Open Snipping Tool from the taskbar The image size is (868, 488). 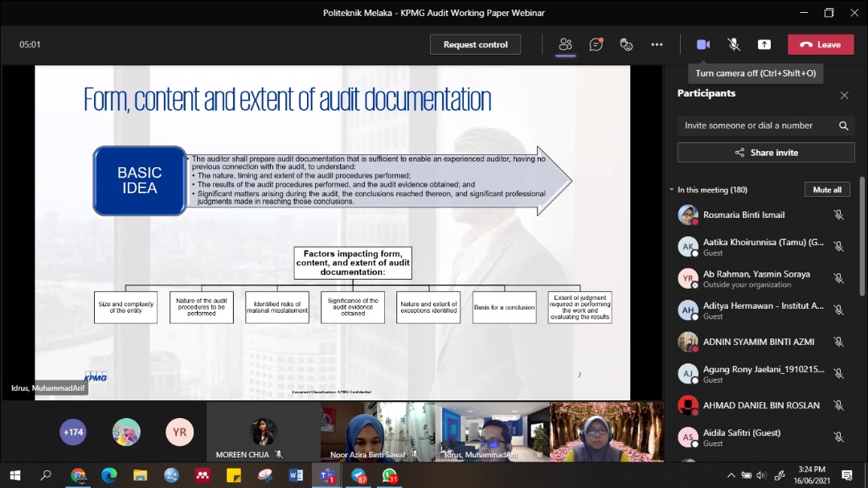pos(264,475)
